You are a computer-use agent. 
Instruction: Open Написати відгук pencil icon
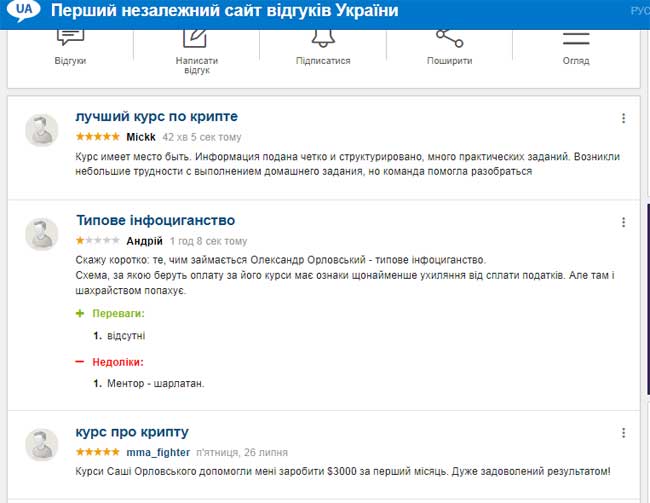[x=196, y=38]
